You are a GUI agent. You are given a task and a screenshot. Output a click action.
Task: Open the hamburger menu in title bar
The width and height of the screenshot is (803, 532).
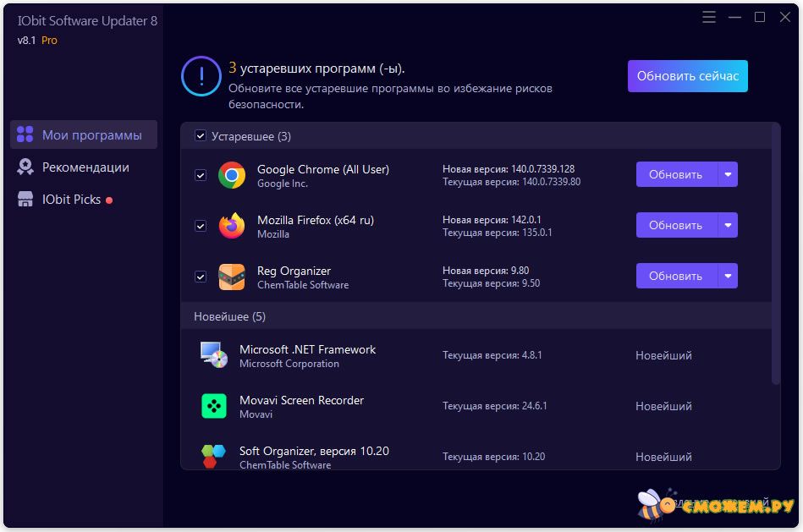[709, 17]
